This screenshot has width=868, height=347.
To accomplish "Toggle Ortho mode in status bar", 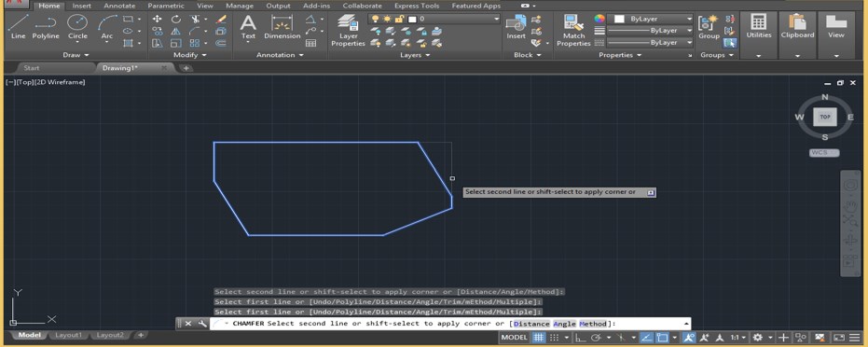I will pyautogui.click(x=580, y=337).
